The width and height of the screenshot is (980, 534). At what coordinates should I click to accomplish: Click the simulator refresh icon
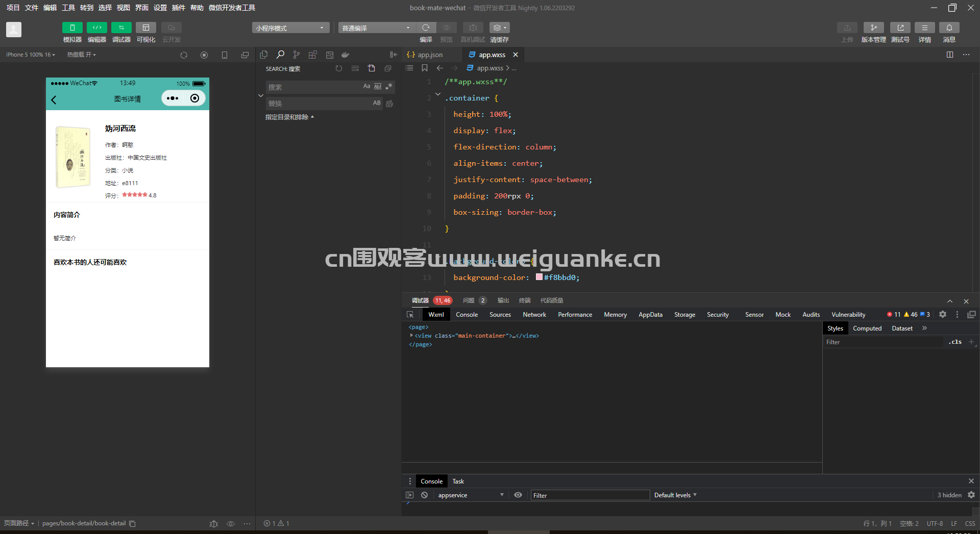point(184,55)
